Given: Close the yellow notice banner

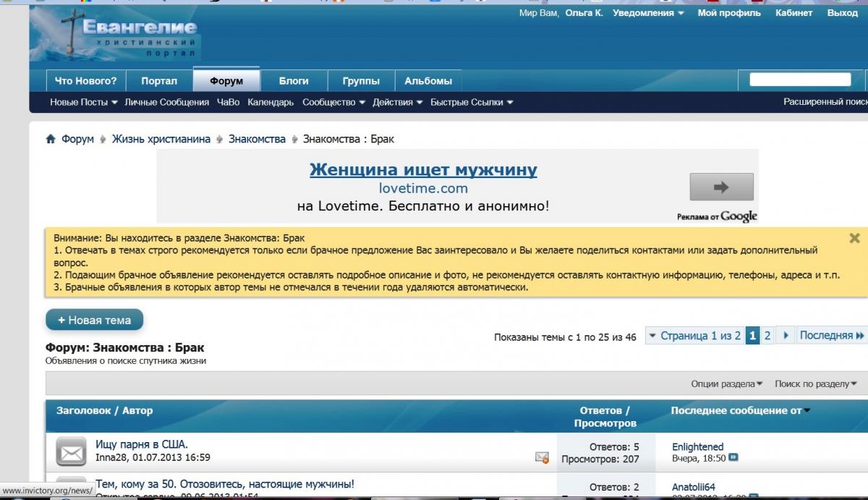Looking at the screenshot, I should [x=854, y=238].
